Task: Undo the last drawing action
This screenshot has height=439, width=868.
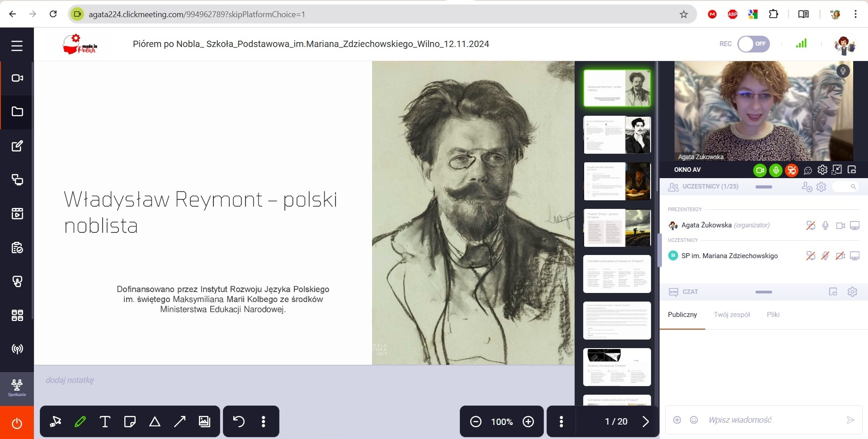Action: click(x=239, y=421)
